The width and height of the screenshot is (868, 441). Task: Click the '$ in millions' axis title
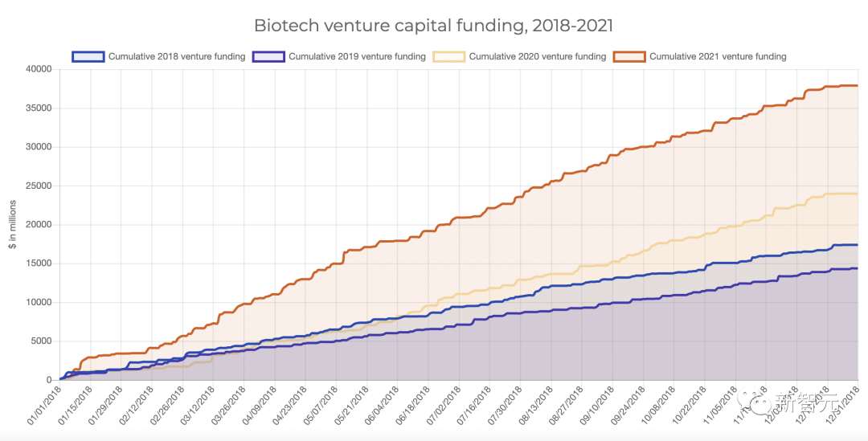[x=13, y=224]
